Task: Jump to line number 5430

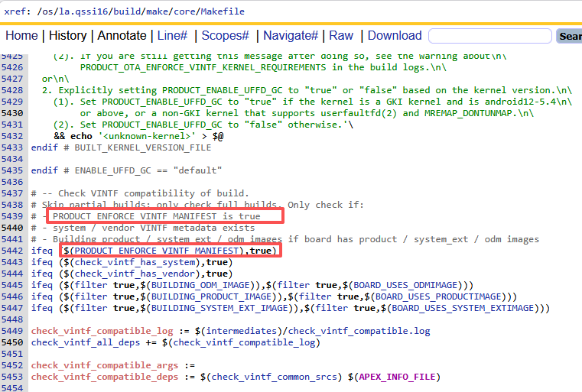Action: [12, 113]
